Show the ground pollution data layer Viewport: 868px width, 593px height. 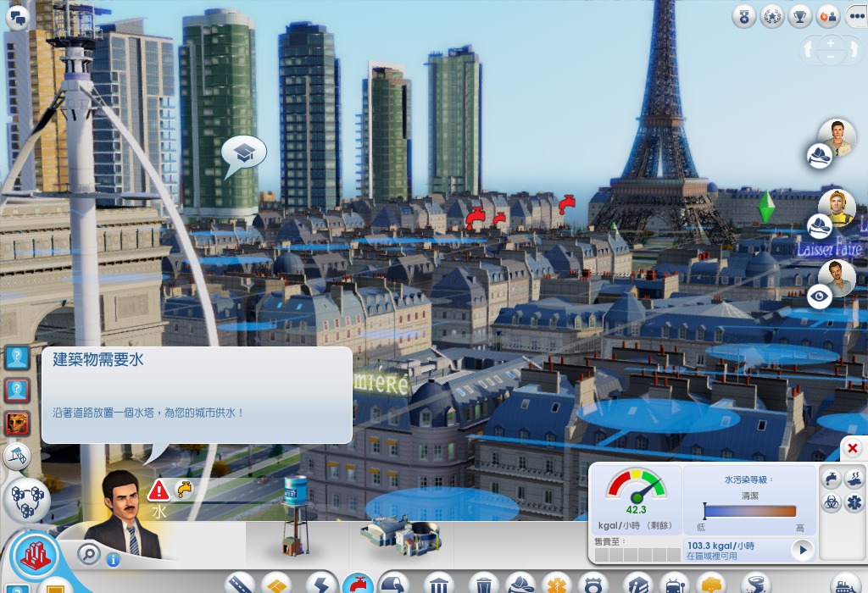coord(855,479)
